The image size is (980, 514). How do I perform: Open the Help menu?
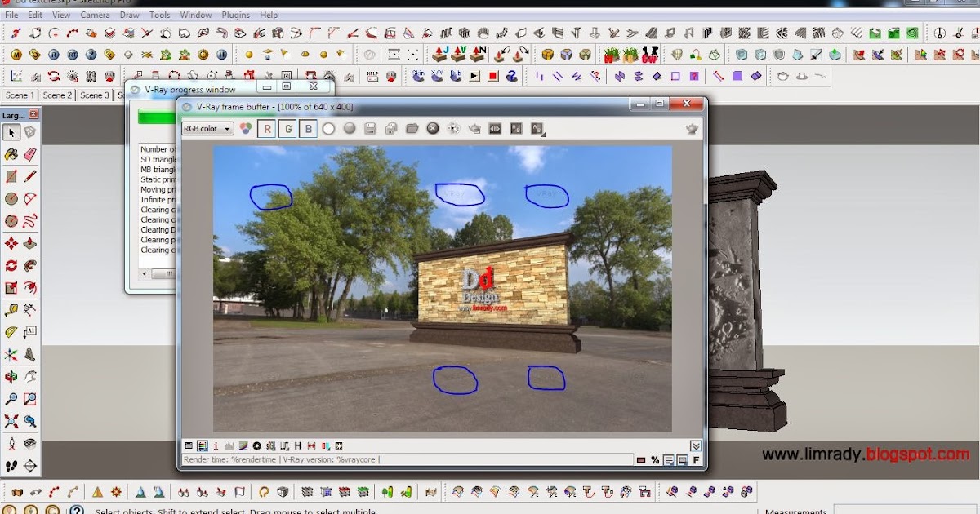(269, 15)
